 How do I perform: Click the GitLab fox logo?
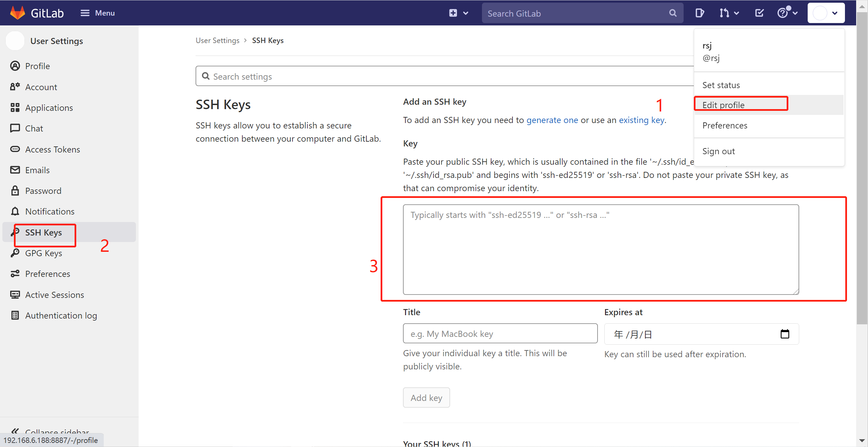(x=17, y=13)
